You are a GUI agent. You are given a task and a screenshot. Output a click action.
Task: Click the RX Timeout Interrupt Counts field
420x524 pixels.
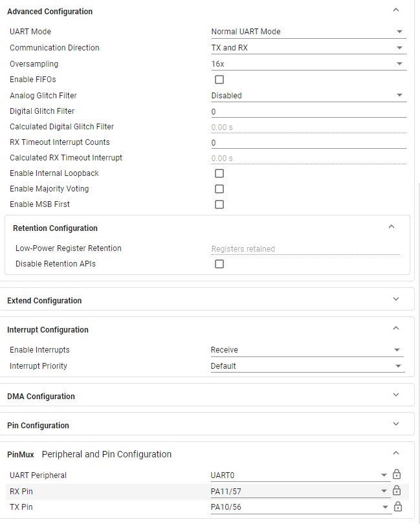[308, 143]
